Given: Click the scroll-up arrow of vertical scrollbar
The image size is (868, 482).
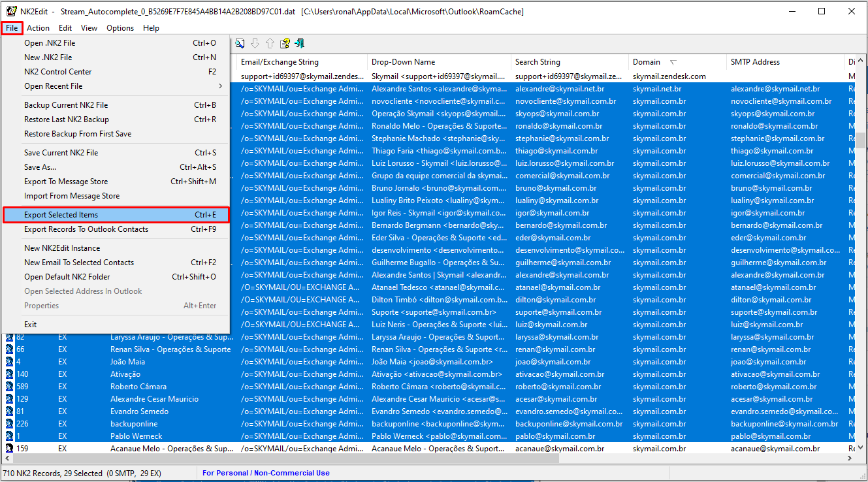Looking at the screenshot, I should (x=861, y=60).
